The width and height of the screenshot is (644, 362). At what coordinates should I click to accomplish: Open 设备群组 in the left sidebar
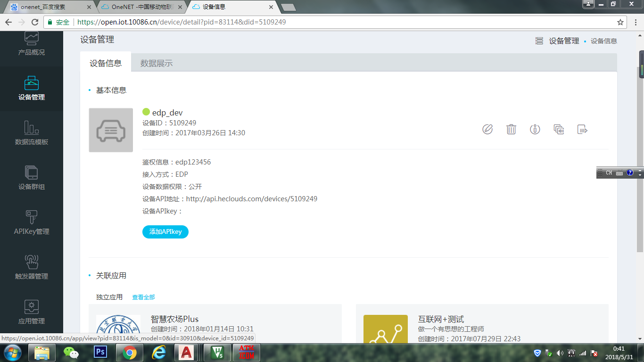[32, 178]
